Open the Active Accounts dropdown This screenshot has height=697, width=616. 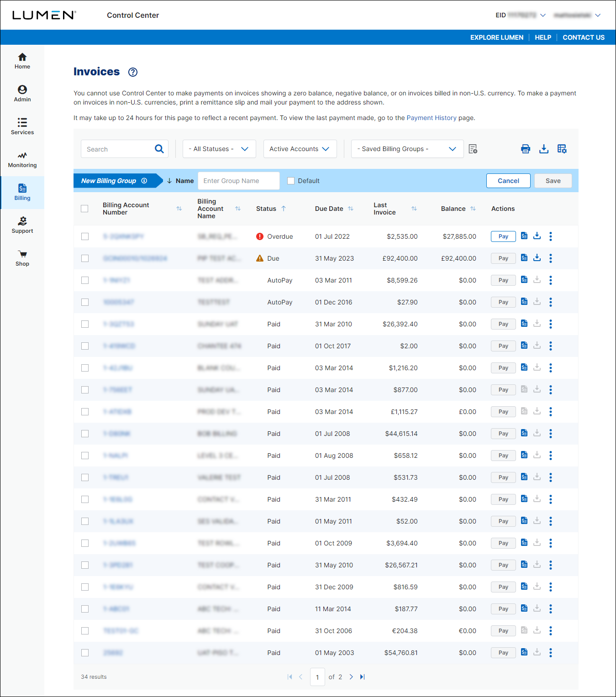[x=300, y=149]
